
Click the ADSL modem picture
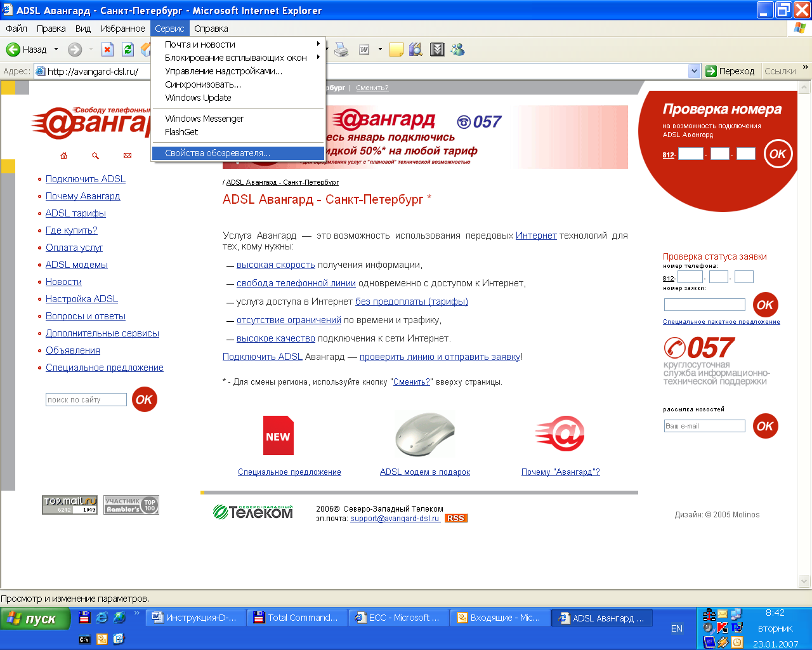(x=425, y=434)
